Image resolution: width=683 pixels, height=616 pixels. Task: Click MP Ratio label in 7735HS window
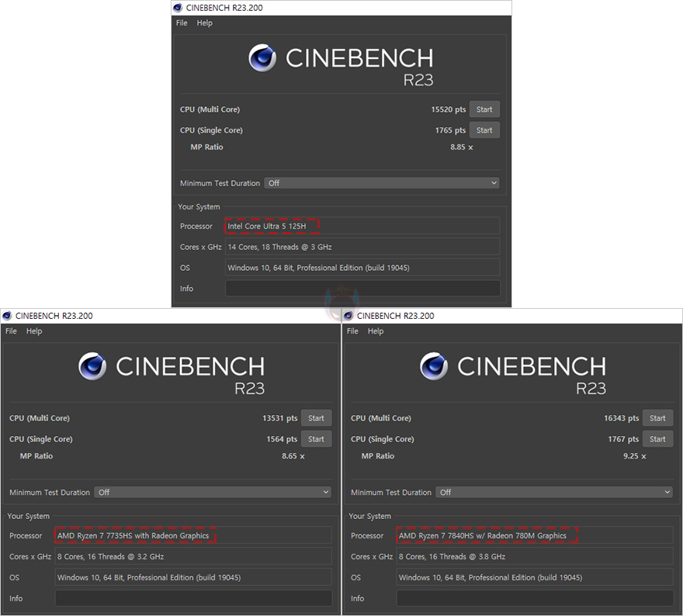click(36, 456)
